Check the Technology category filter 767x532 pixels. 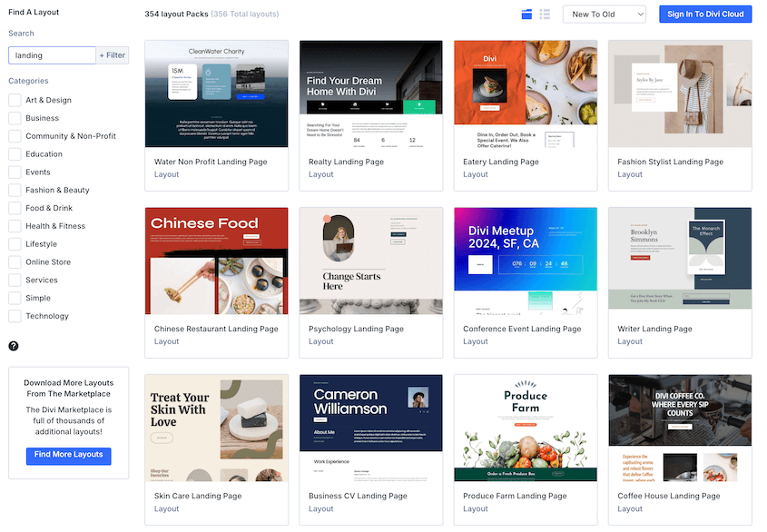12,316
